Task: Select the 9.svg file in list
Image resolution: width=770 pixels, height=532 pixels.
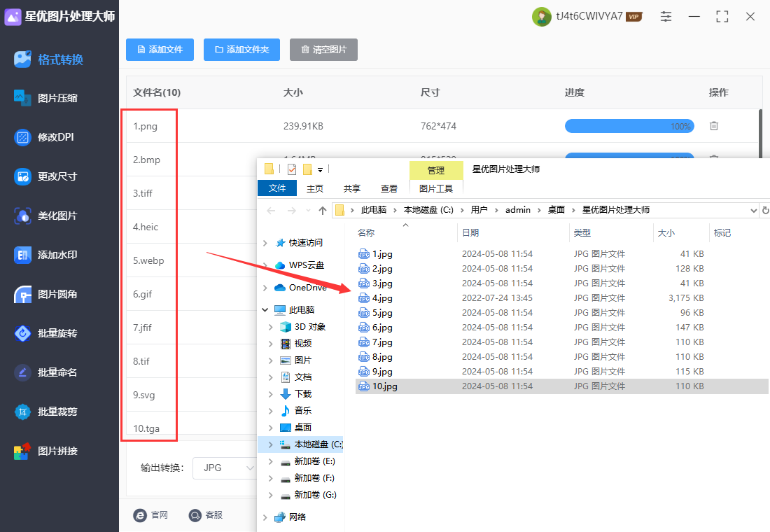Action: click(x=144, y=395)
